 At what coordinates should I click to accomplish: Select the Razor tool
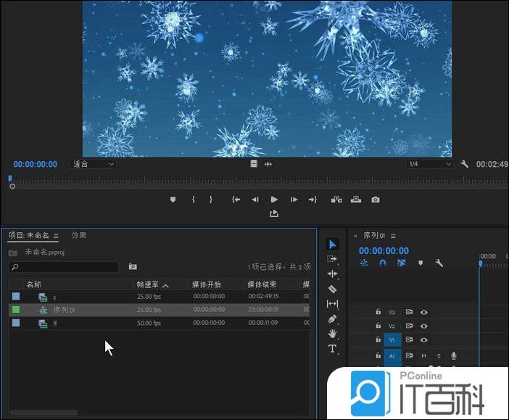pyautogui.click(x=332, y=289)
